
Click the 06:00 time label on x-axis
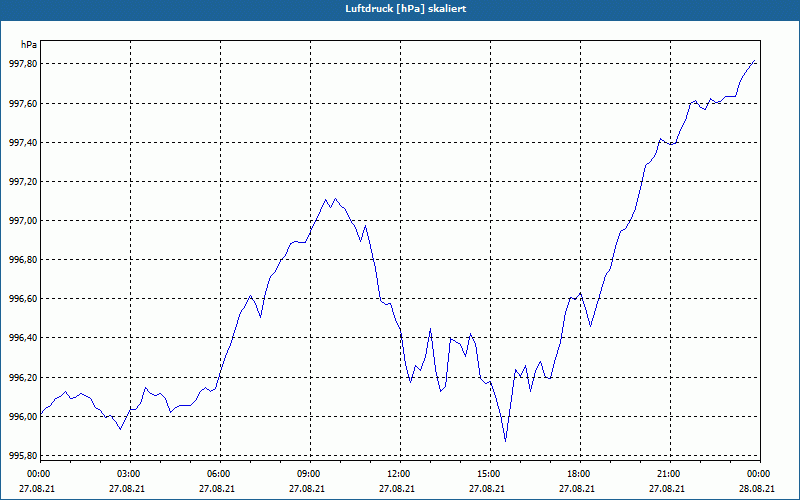point(218,474)
